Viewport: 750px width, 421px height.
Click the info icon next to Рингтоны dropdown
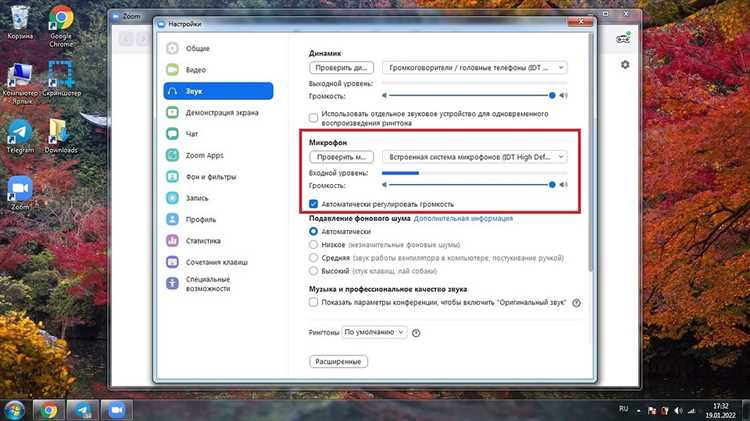pos(416,333)
